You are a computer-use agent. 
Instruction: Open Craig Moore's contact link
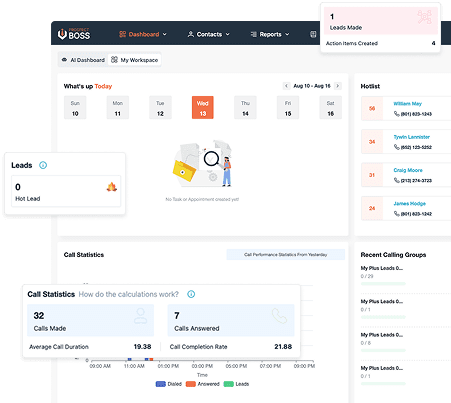pos(408,170)
